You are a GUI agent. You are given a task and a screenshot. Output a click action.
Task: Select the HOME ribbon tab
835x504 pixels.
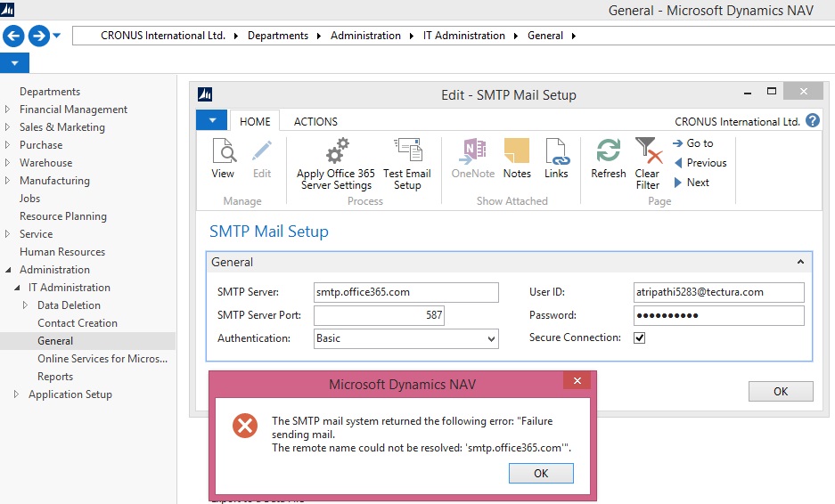click(255, 121)
